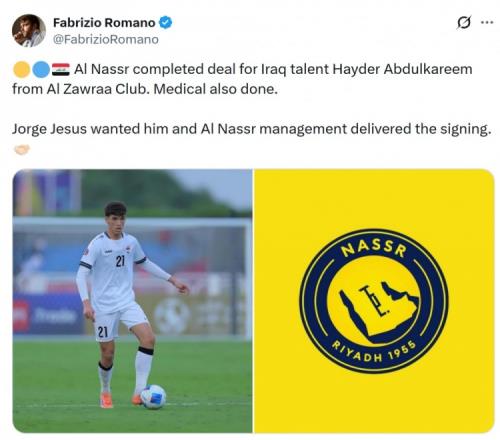
Task: Open the player photo on the left
Action: [132, 301]
